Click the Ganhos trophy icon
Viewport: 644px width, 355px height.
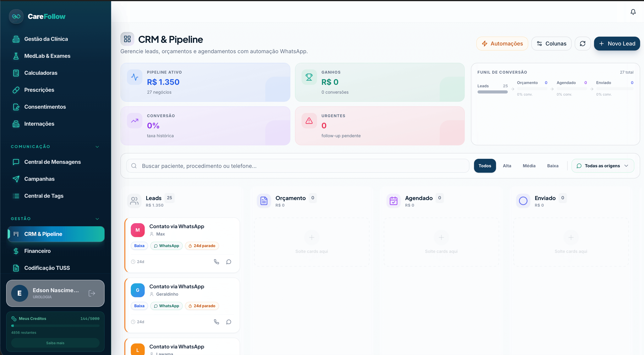coord(309,77)
